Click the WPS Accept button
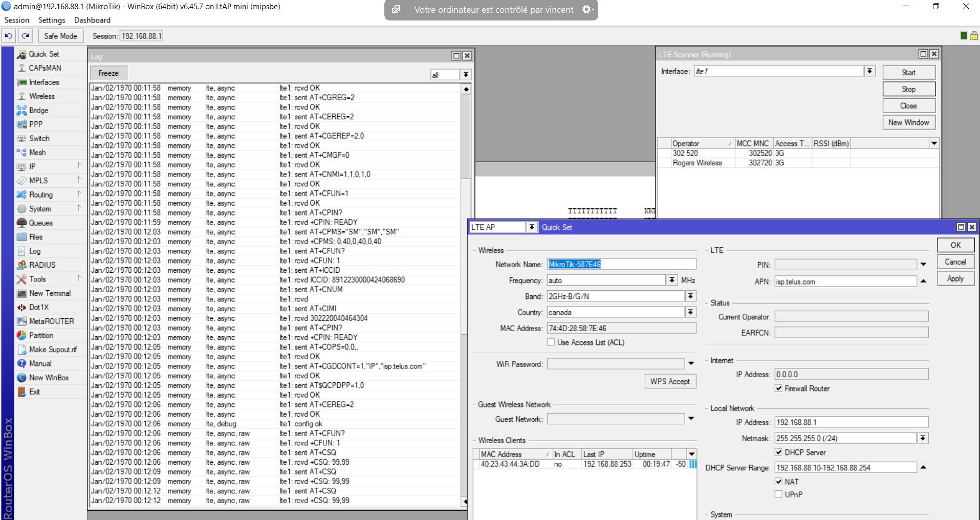Image resolution: width=980 pixels, height=520 pixels. click(x=670, y=381)
